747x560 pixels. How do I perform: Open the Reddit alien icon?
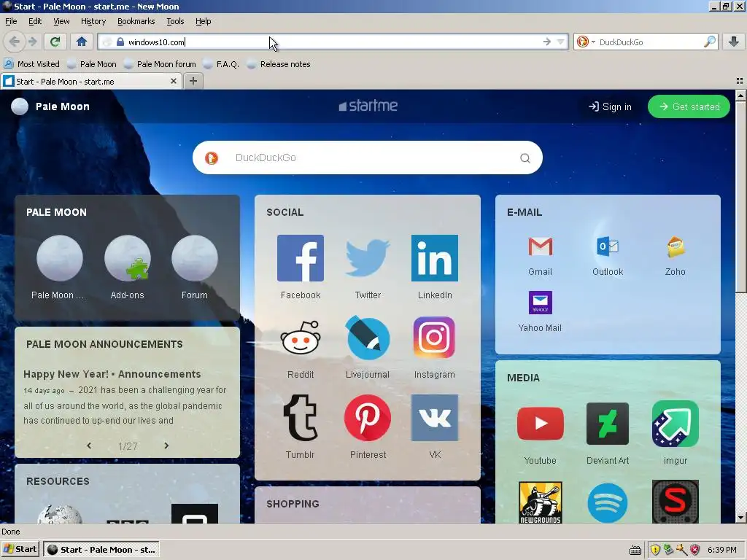[x=300, y=338]
